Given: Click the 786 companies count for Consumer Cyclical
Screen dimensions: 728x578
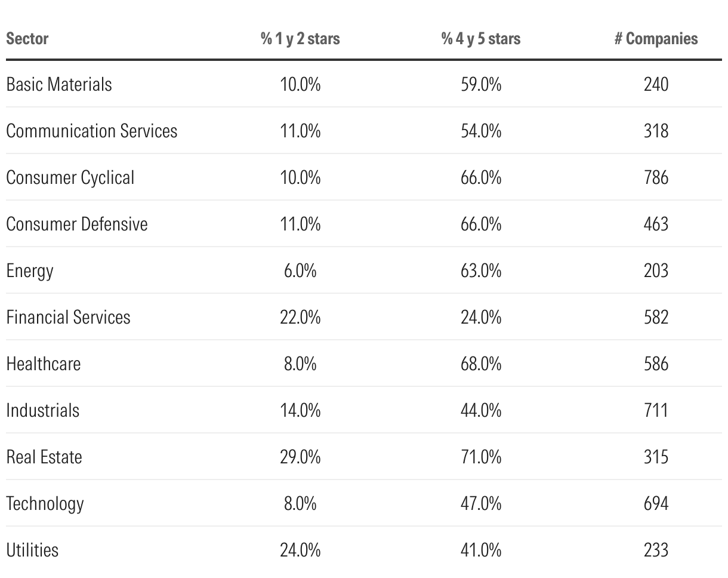Looking at the screenshot, I should [656, 177].
